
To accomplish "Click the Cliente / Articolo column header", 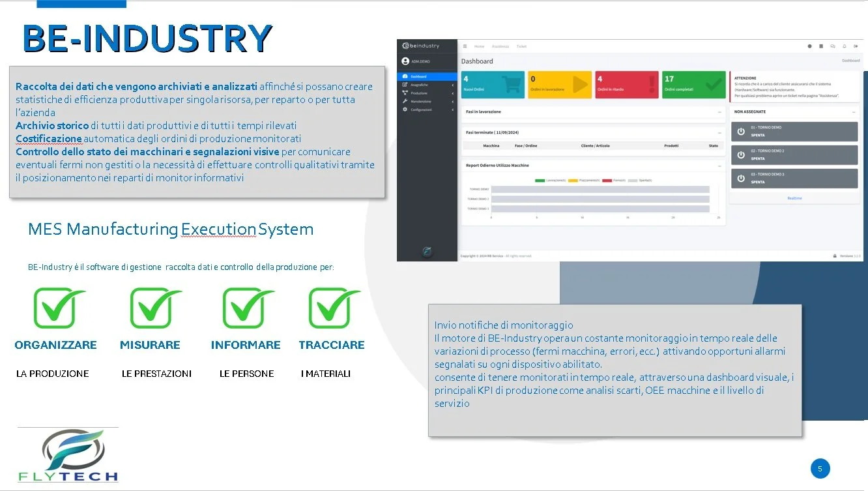I will pyautogui.click(x=596, y=145).
